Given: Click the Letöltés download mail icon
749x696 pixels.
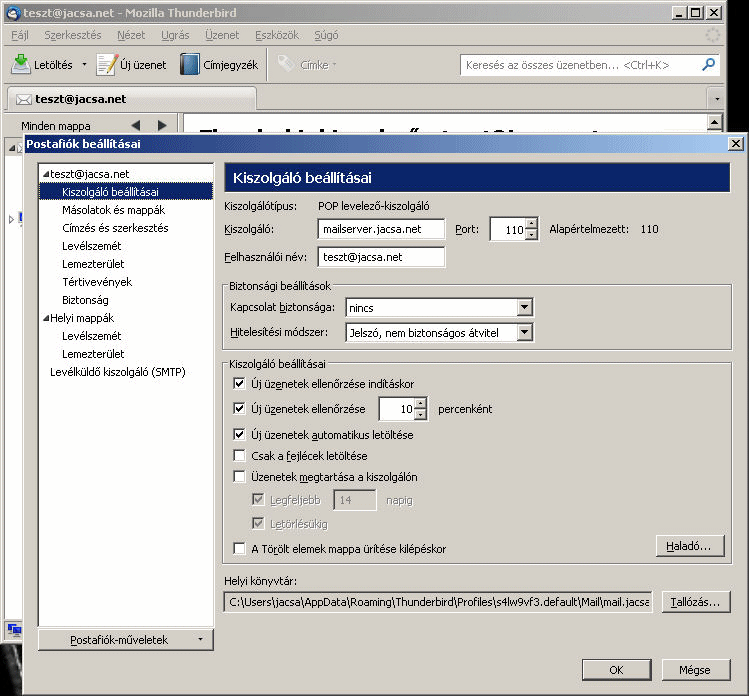Looking at the screenshot, I should click(21, 64).
